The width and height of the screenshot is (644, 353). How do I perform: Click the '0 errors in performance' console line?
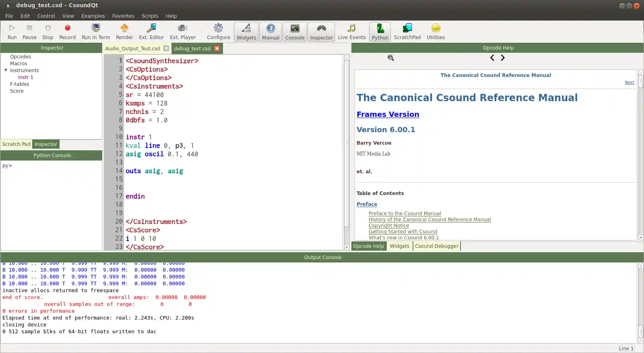[39, 311]
